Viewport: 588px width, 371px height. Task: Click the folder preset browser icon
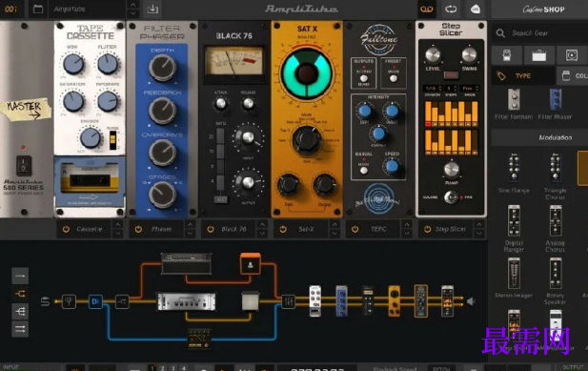[x=38, y=9]
